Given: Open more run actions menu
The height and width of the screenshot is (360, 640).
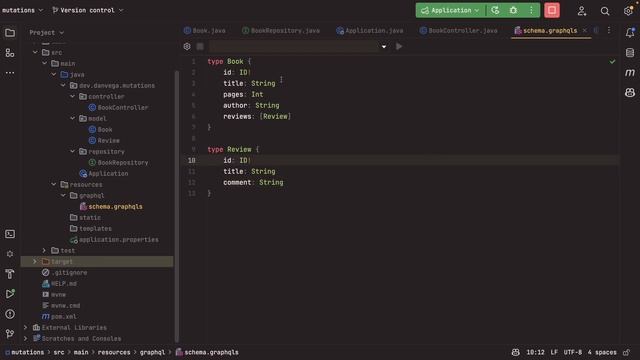Looking at the screenshot, I should (531, 10).
